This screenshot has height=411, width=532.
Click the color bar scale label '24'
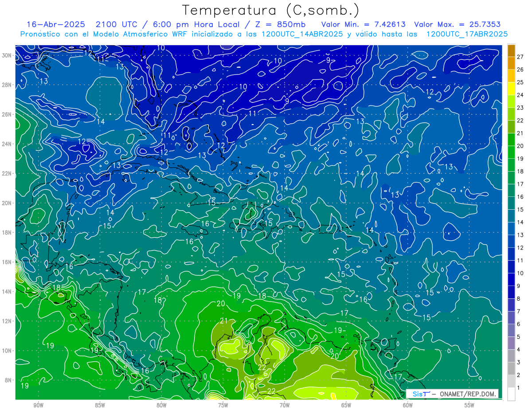[x=520, y=95]
